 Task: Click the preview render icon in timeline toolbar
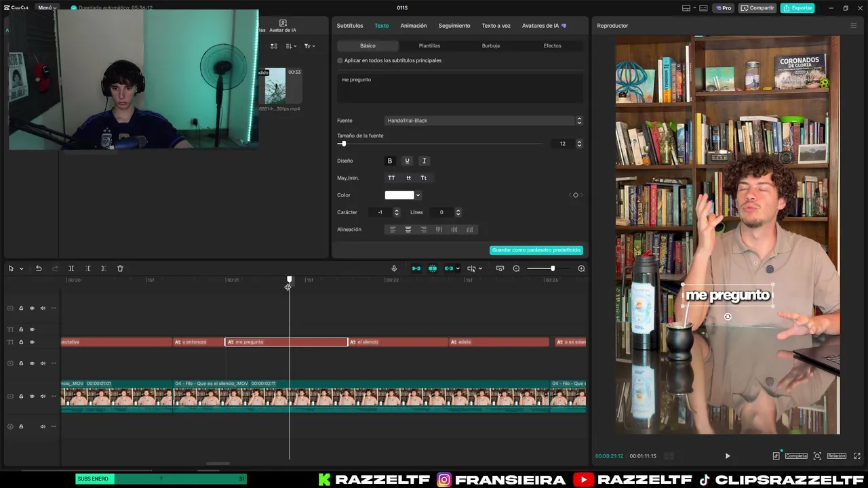tap(500, 268)
